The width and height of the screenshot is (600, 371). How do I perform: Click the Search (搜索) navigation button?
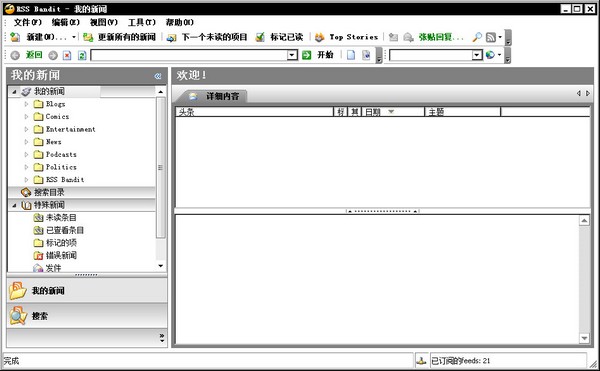tap(87, 316)
